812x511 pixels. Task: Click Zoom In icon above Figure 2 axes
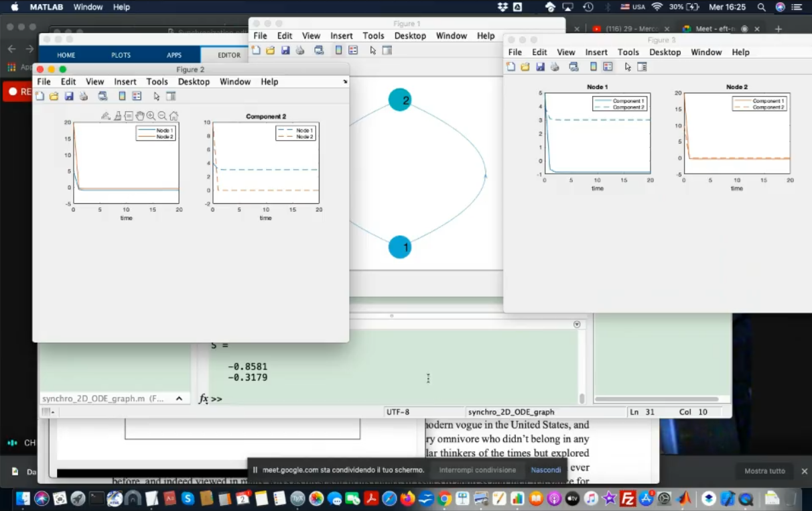click(151, 116)
